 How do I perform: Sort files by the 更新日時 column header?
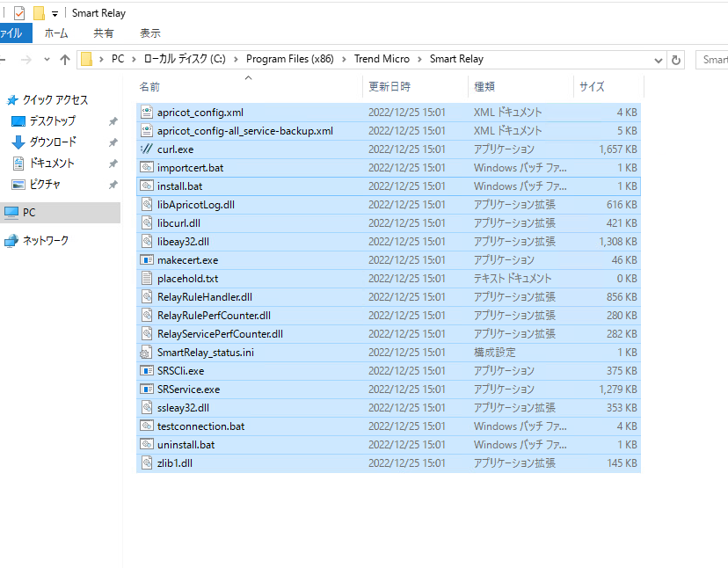pyautogui.click(x=389, y=87)
